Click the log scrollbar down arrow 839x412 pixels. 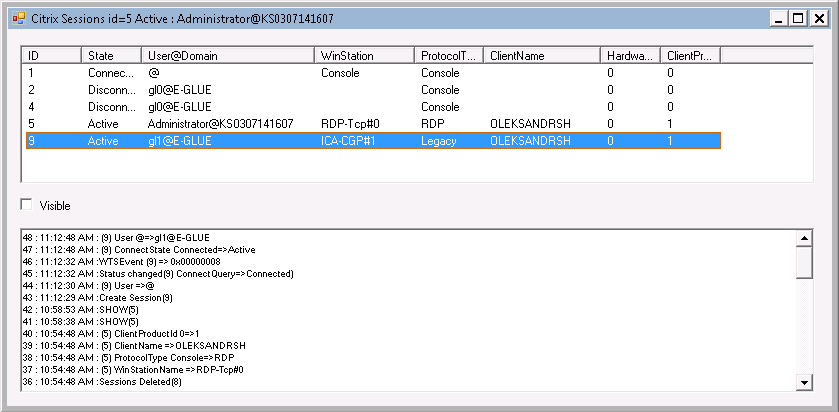click(x=804, y=382)
